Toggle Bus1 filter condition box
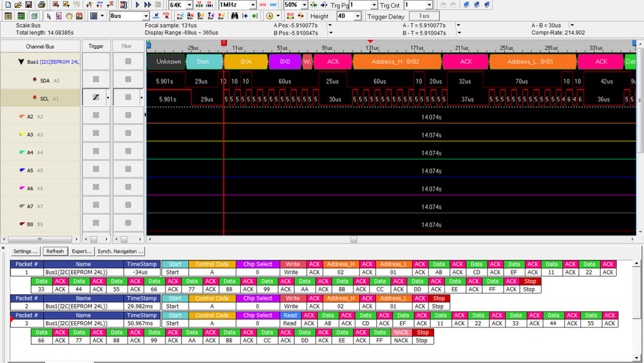Viewport: 644px width, 363px height. pyautogui.click(x=128, y=61)
